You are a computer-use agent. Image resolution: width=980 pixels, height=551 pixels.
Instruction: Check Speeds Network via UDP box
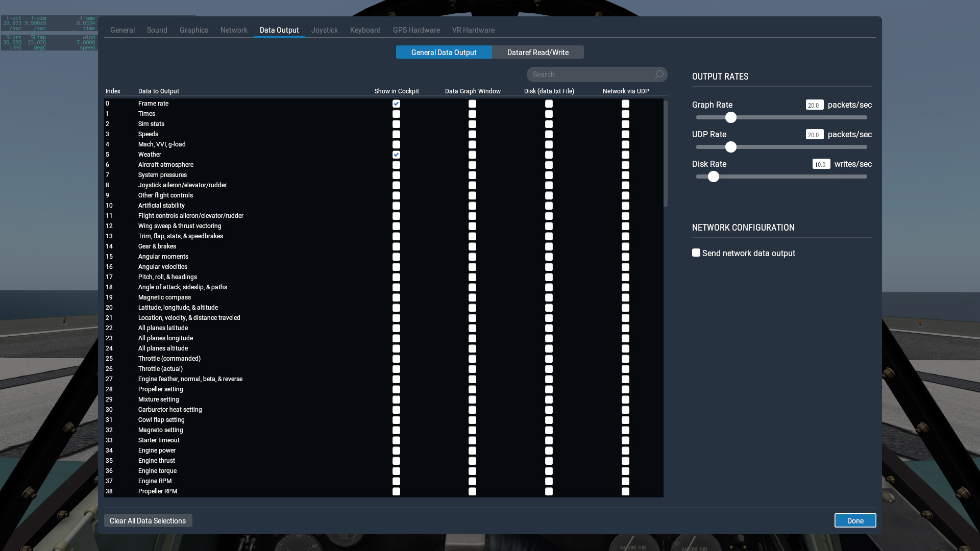tap(625, 134)
